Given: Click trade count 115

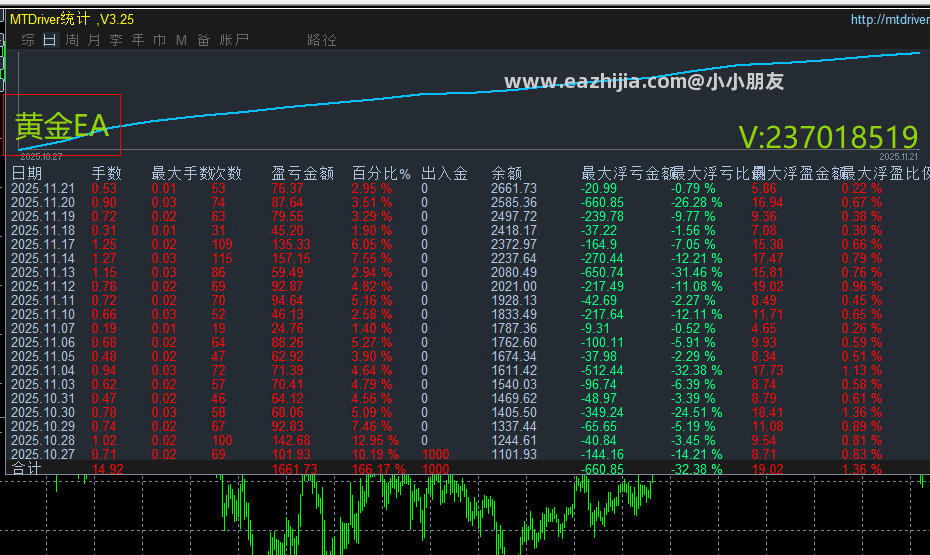Looking at the screenshot, I should [x=222, y=259].
